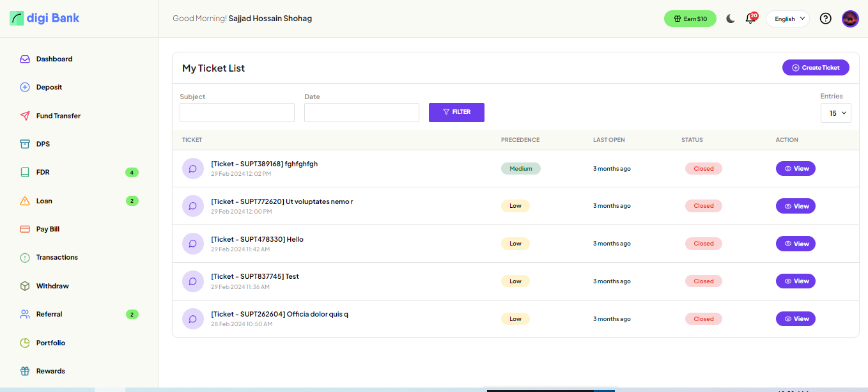The width and height of the screenshot is (868, 392).
Task: Open the English language dropdown
Action: click(787, 19)
